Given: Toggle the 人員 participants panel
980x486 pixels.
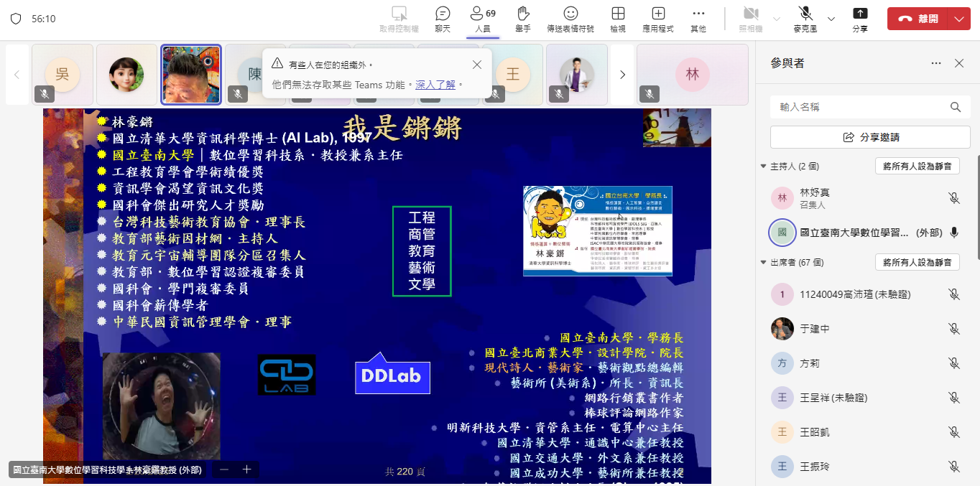Looking at the screenshot, I should pyautogui.click(x=483, y=19).
